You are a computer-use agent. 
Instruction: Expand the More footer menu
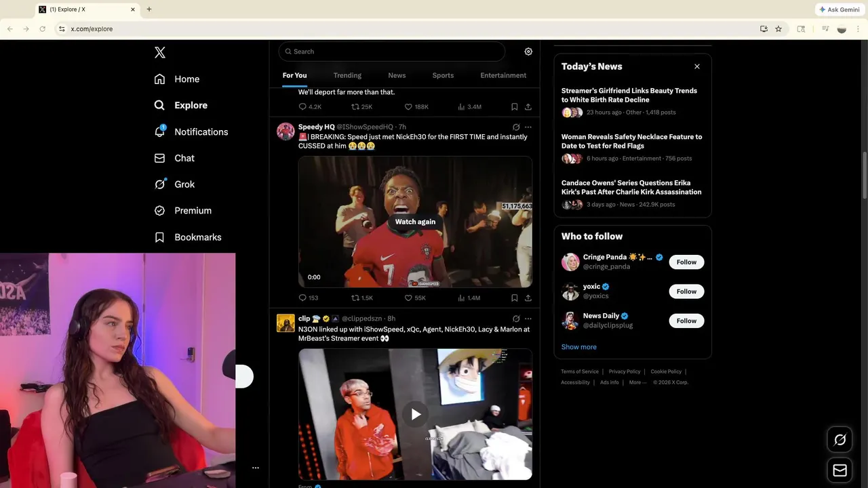(637, 382)
